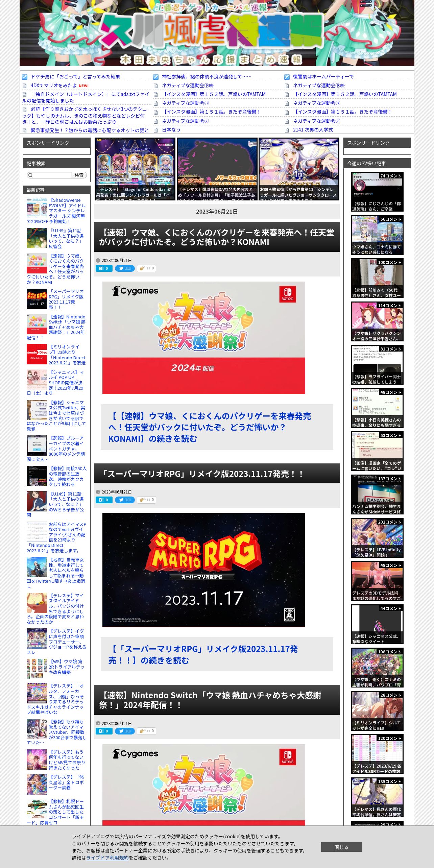Open popular post ラブライバー同士の結婚
This screenshot has width=434, height=868.
pyautogui.click(x=377, y=365)
